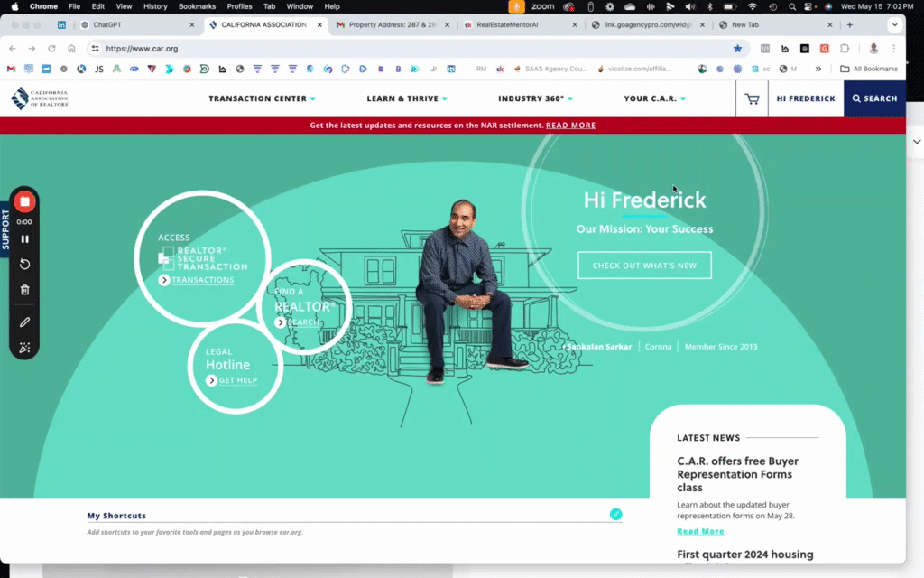Switch to the Property Address Gmail tab
This screenshot has height=578, width=924.
[392, 24]
